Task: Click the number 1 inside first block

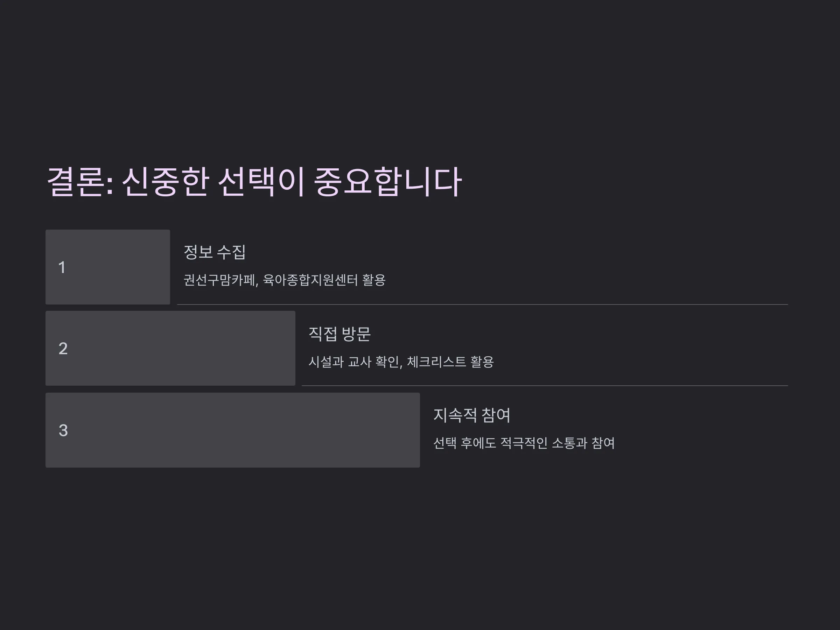Action: coord(62,267)
